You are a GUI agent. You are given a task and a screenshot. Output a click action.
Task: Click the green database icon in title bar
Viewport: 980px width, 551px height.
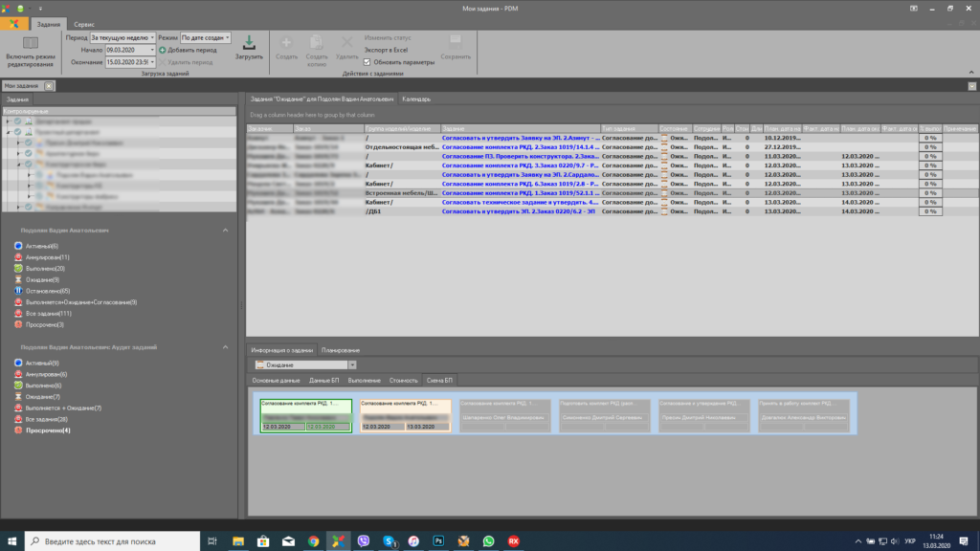coord(20,8)
